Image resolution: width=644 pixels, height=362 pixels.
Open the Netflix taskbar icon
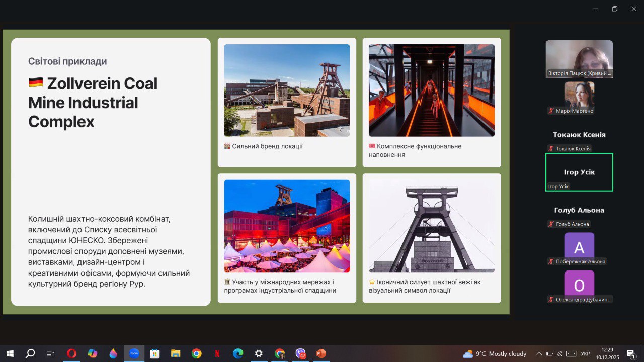click(217, 353)
